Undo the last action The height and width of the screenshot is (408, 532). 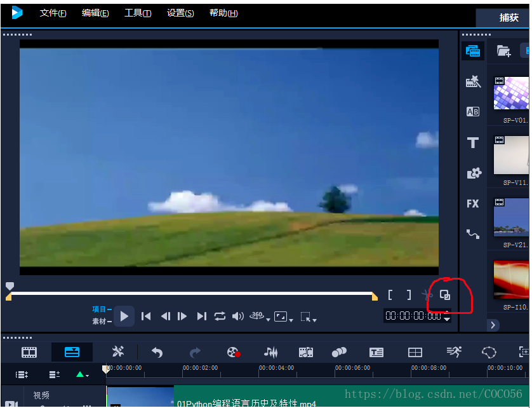click(157, 352)
